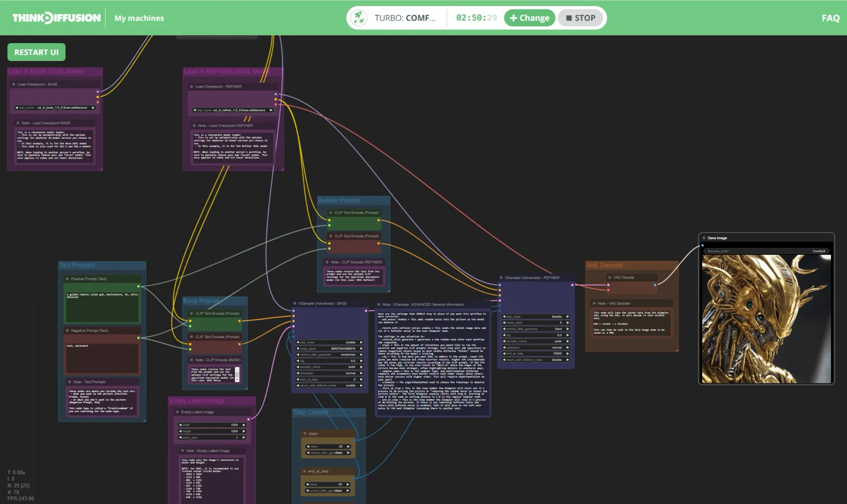Collapse the KSampler (Advanced) - BASE node via its title dot
Viewport: 847px width, 504px height.
[295, 303]
